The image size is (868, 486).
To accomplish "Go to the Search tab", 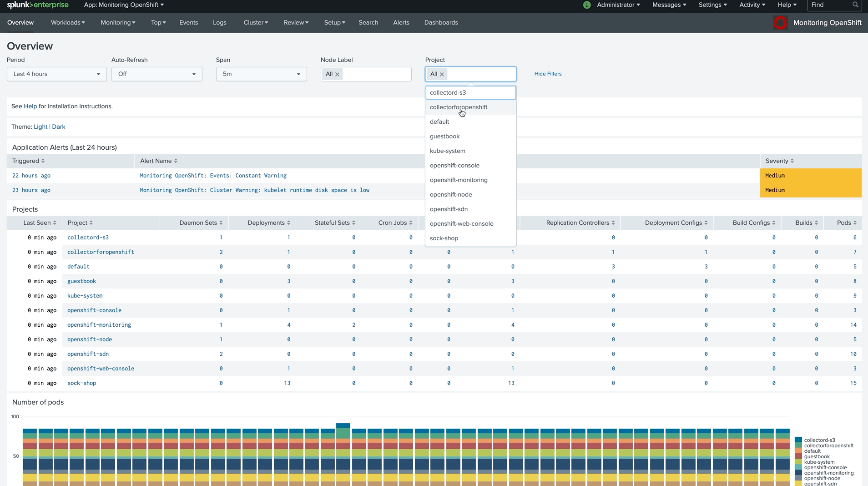I will pos(368,23).
